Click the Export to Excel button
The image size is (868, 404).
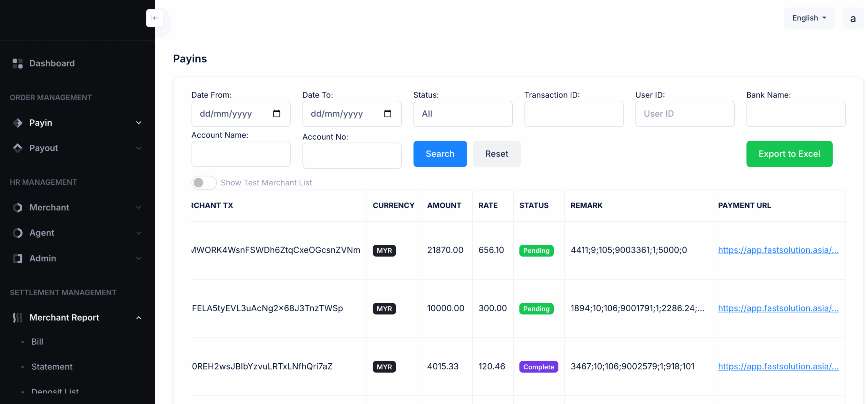click(789, 154)
